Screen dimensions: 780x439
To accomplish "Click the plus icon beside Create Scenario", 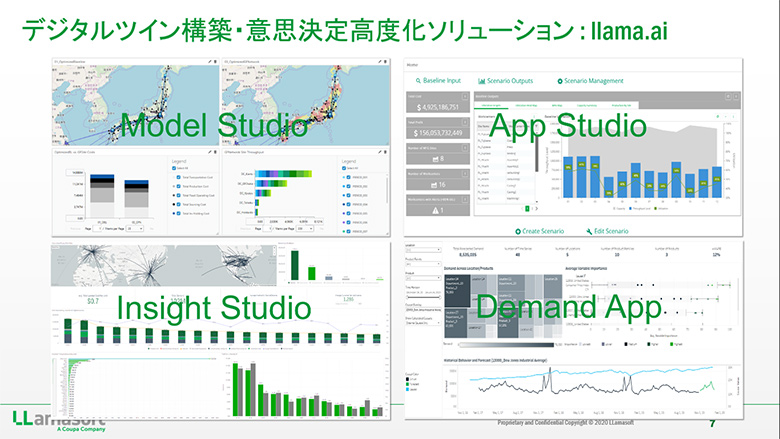I will click(x=518, y=231).
